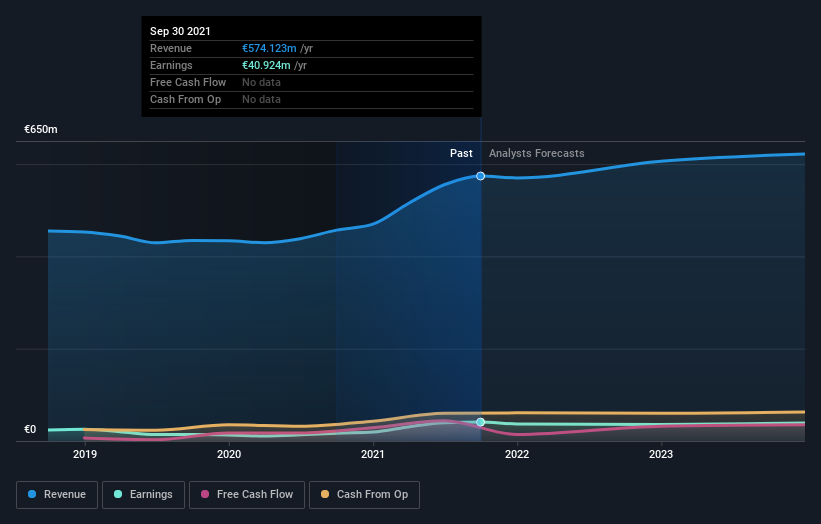Click the €40.924m earnings value
The image size is (821, 524).
[x=266, y=65]
